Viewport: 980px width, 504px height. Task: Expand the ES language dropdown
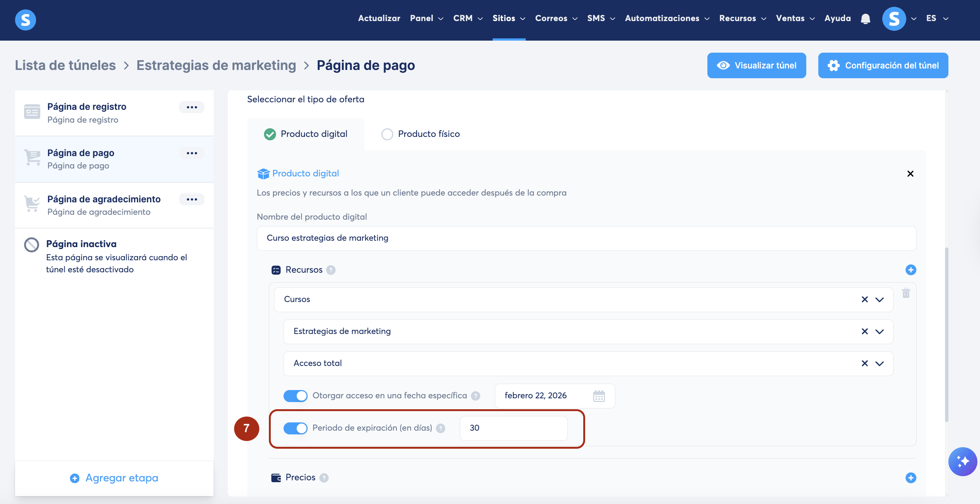[937, 18]
